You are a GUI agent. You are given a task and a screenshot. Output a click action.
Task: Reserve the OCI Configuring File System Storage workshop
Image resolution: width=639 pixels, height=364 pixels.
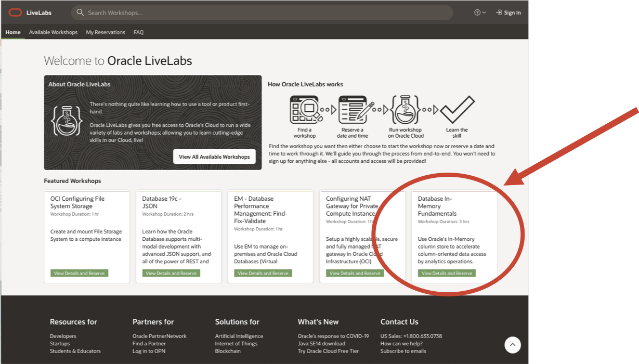point(80,273)
